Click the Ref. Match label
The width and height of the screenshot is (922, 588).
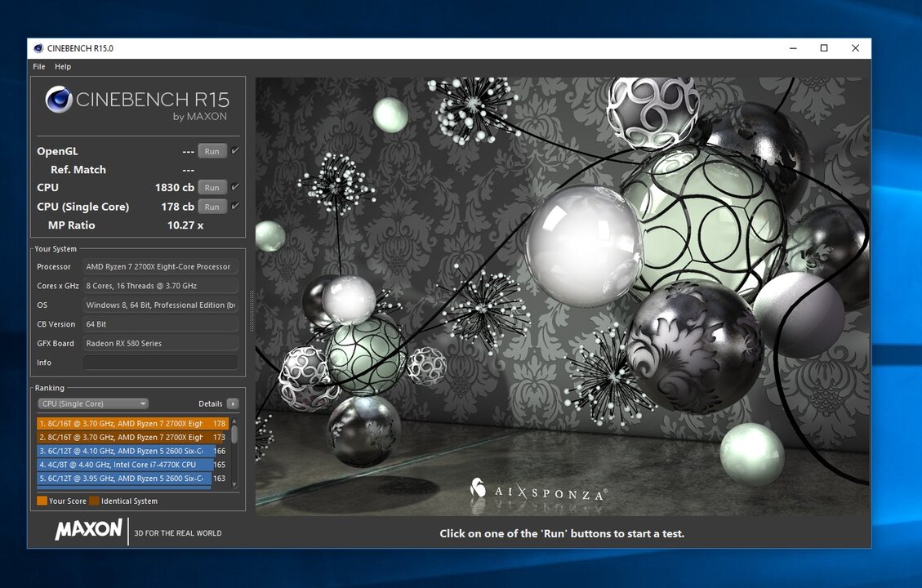(x=78, y=169)
